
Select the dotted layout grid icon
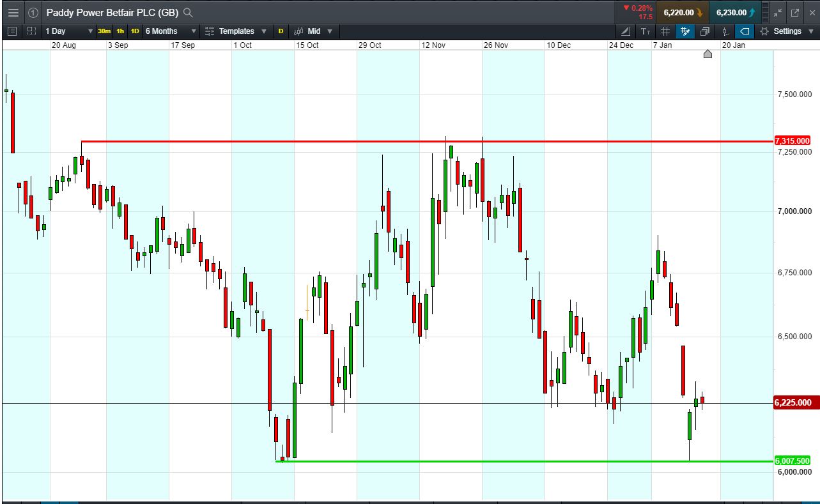[x=31, y=31]
